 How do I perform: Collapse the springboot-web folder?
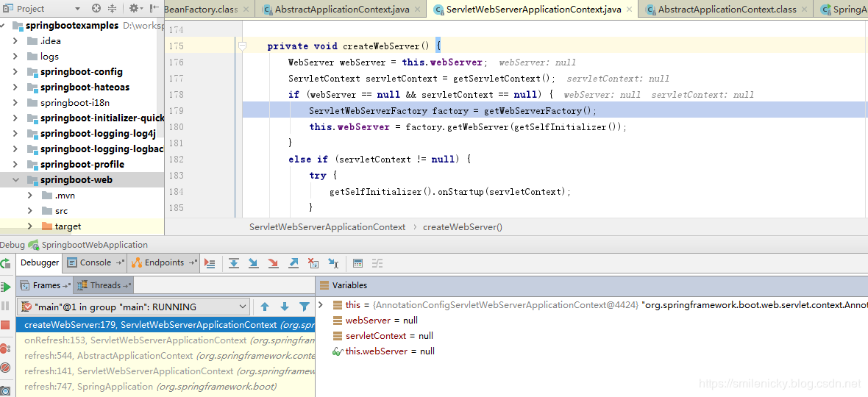tap(16, 179)
